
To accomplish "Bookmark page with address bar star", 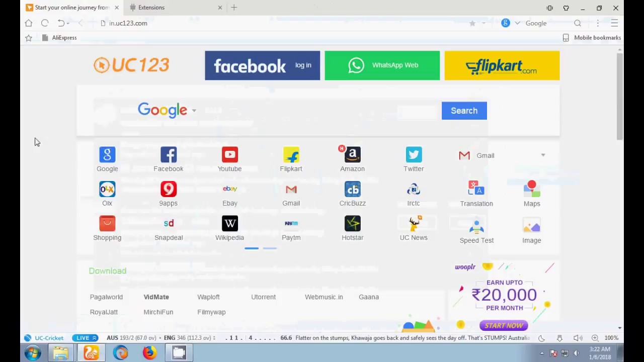I will [x=472, y=23].
